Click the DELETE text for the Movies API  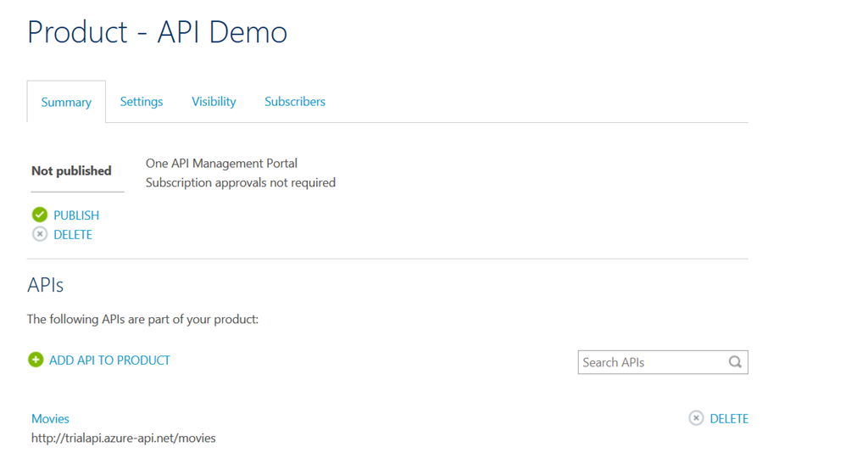(729, 418)
